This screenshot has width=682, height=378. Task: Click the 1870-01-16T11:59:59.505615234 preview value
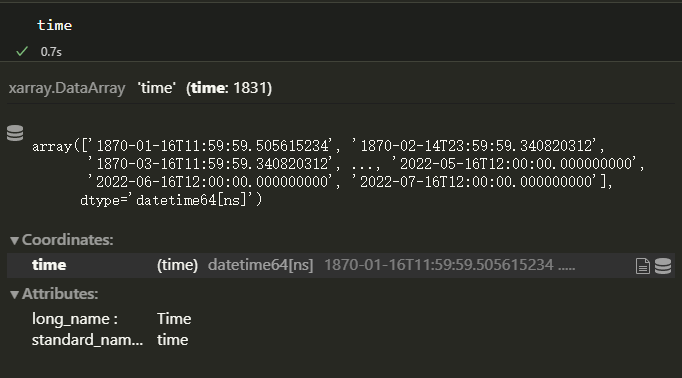coord(439,265)
